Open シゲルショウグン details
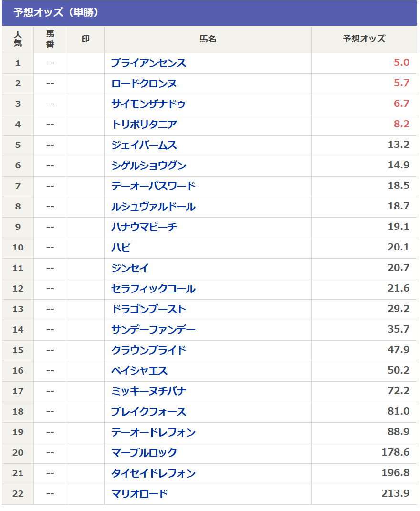Viewport: 420px width, 511px height. (148, 166)
